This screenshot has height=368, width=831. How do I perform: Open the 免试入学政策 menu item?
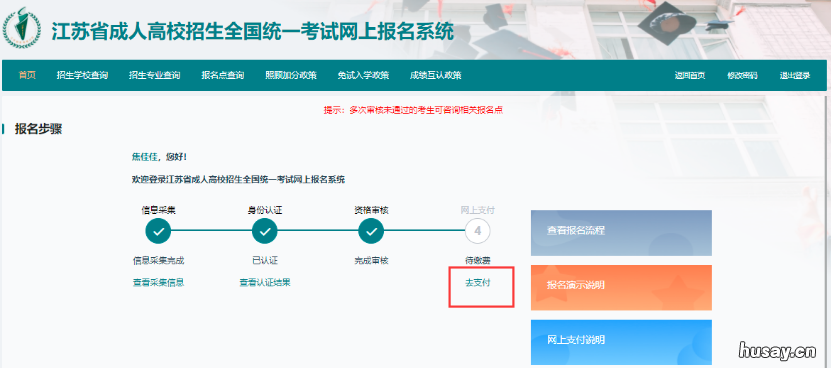363,75
